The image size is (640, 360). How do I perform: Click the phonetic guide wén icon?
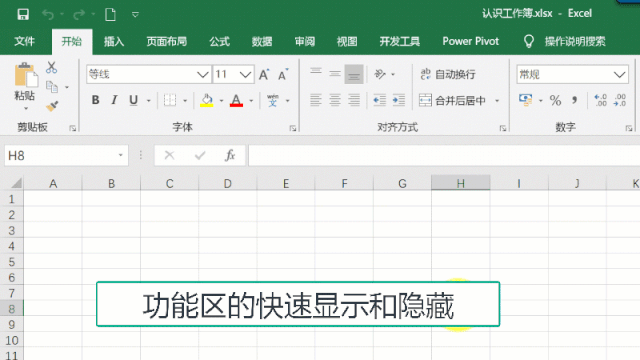[x=273, y=100]
